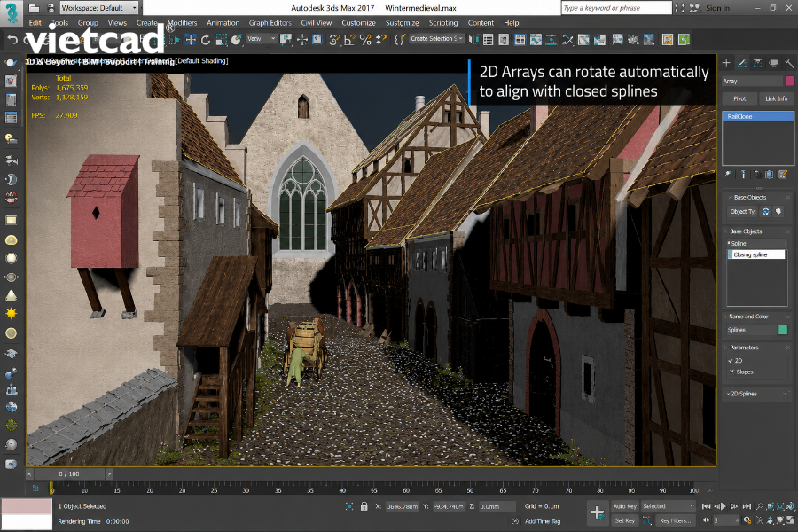
Task: Click the large plus set-keys icon
Action: 598,512
